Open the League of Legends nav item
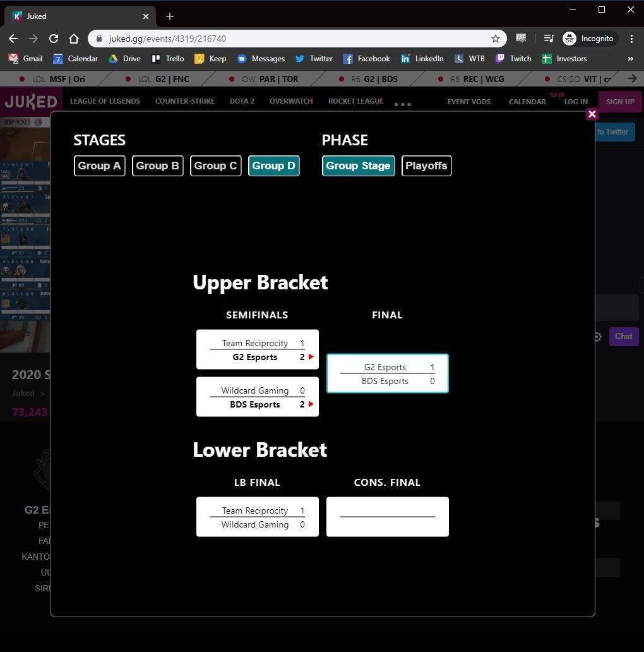The image size is (644, 652). 105,101
